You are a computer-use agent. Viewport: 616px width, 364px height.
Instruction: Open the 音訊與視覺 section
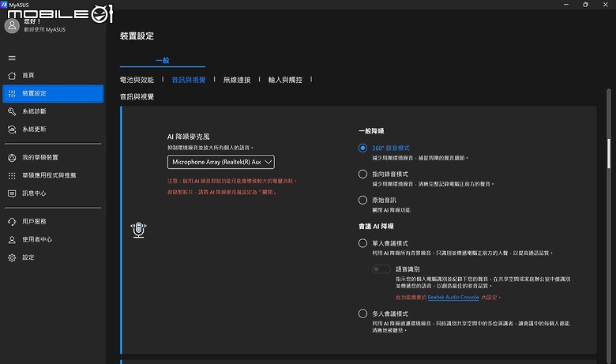tap(189, 80)
